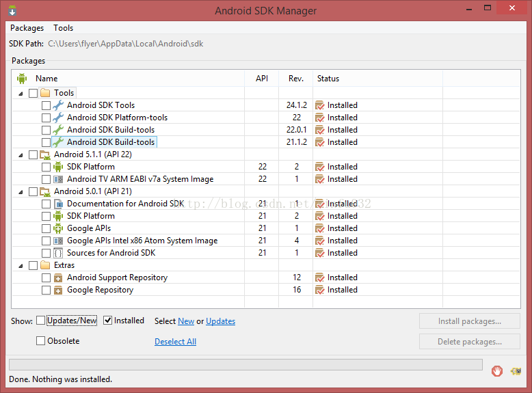The width and height of the screenshot is (532, 393).
Task: Collapse the Extras tree group
Action: [20, 265]
